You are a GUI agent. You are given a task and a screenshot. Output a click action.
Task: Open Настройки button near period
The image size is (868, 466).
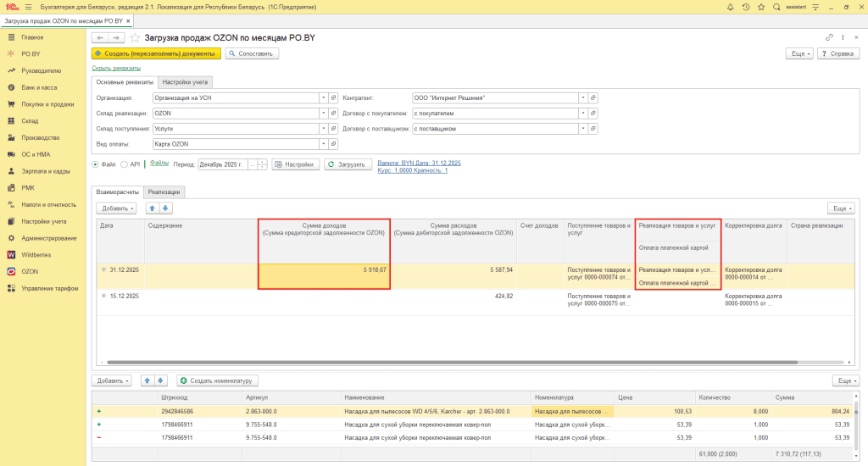tap(296, 164)
